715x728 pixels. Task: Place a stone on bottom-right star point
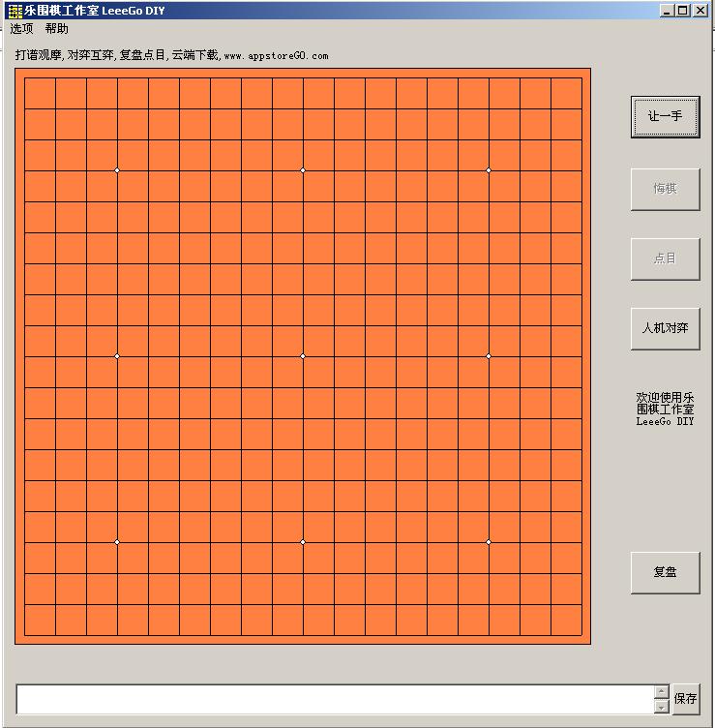point(489,542)
